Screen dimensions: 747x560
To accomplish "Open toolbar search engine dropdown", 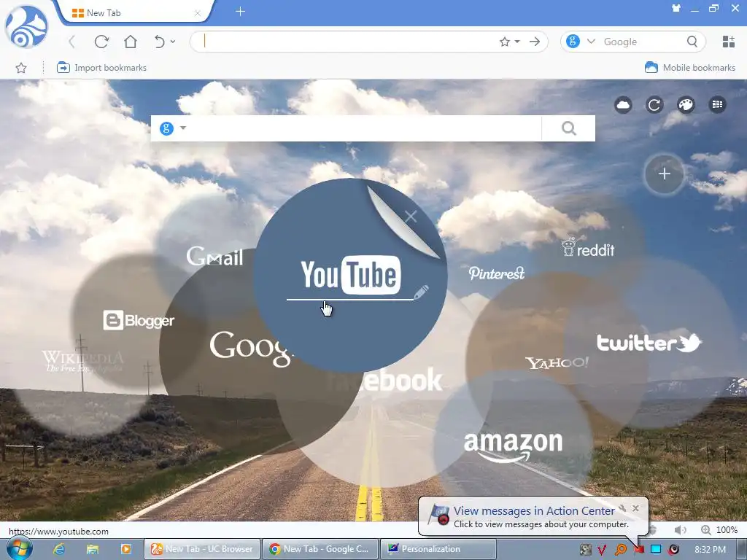I will click(x=591, y=42).
